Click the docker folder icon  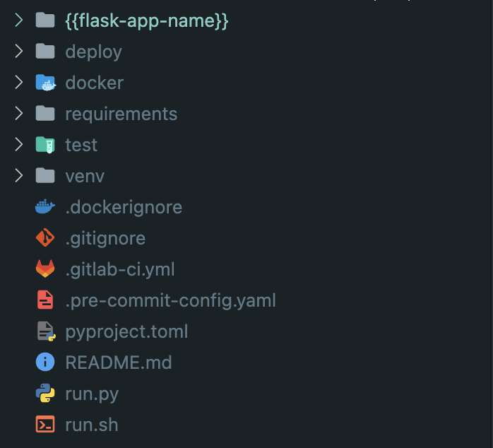point(45,83)
